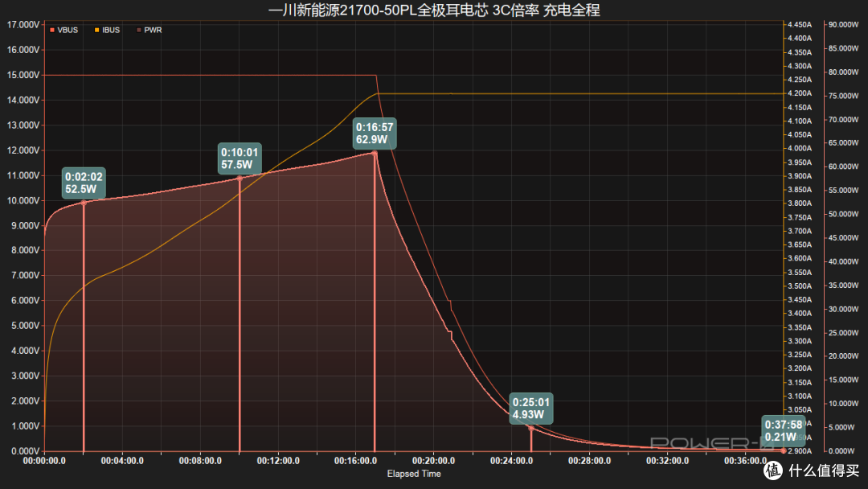Click the 什么值得买 logo icon
The width and height of the screenshot is (868, 489).
(x=773, y=471)
